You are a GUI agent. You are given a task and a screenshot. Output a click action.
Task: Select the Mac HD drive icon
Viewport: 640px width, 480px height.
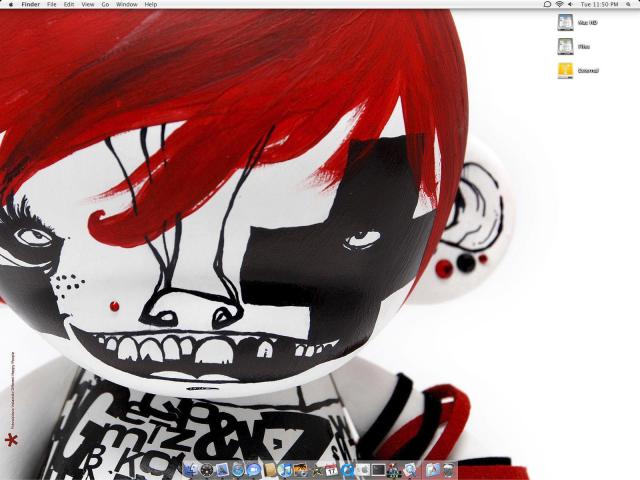point(565,22)
